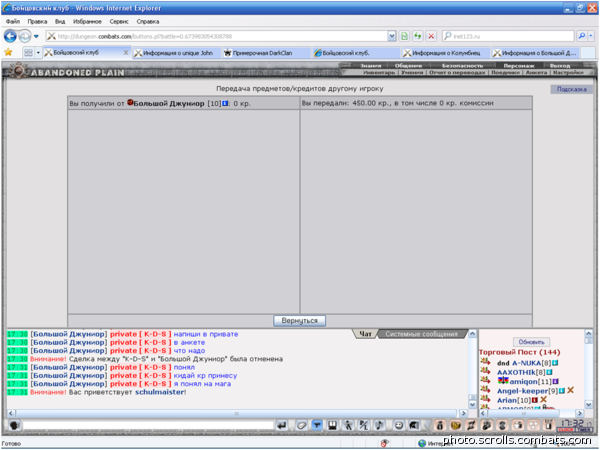Click the Выход game menu item

coord(560,66)
